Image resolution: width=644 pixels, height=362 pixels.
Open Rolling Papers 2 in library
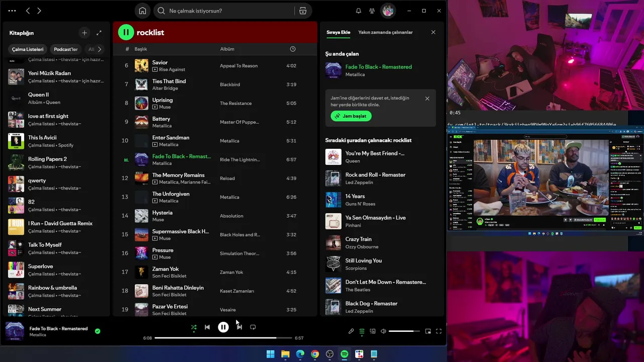pos(55,162)
